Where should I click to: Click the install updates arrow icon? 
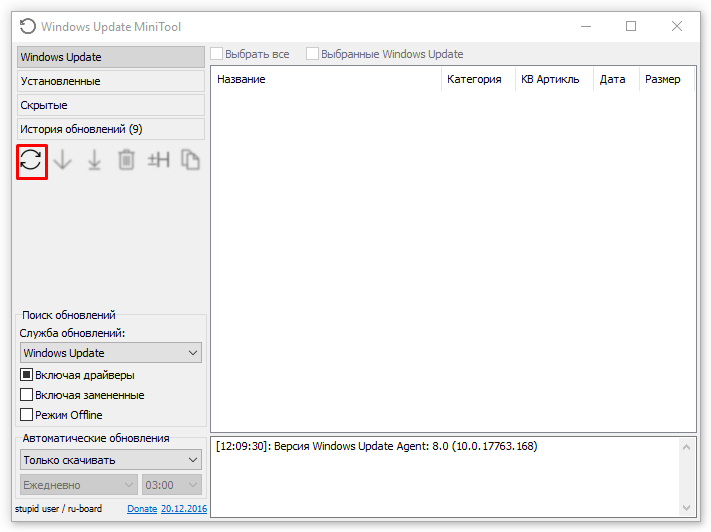click(94, 160)
